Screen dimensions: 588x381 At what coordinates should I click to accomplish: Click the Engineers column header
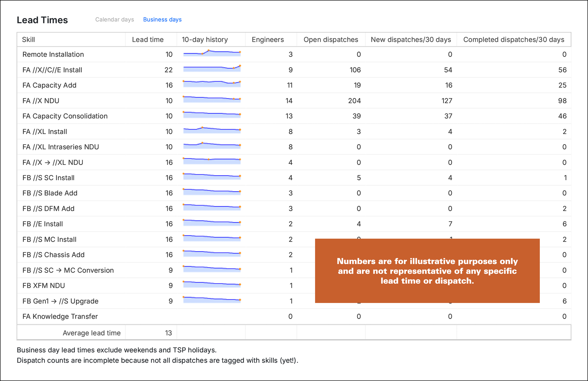[x=268, y=40]
